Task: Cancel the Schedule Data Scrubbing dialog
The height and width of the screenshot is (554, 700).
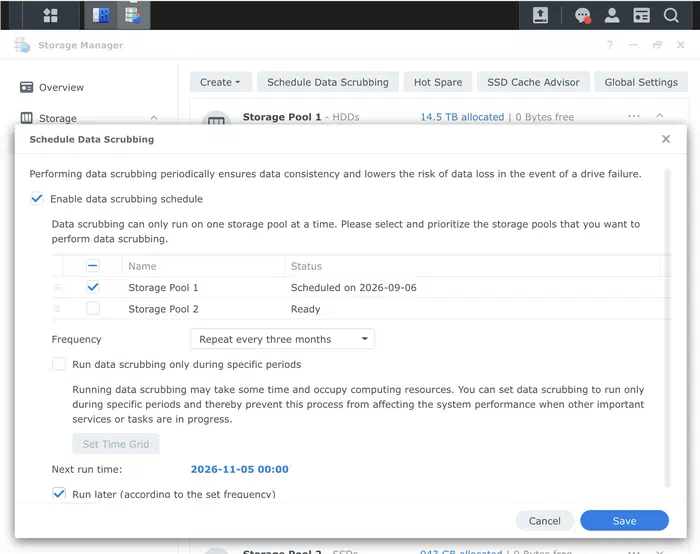Action: [x=544, y=521]
